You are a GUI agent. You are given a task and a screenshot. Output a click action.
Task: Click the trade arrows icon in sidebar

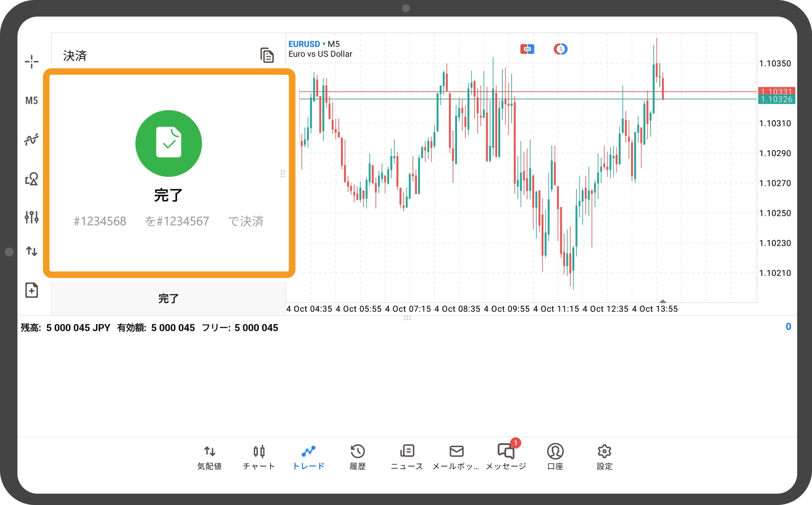(31, 251)
